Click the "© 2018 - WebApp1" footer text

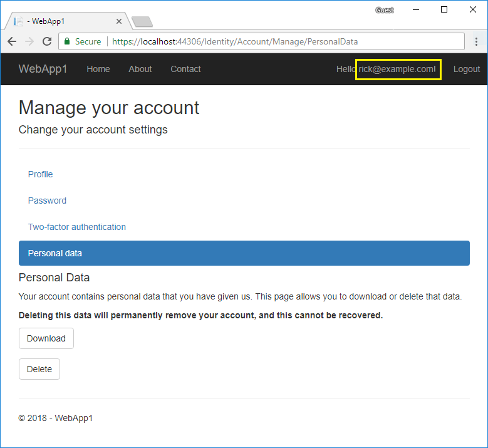(56, 418)
